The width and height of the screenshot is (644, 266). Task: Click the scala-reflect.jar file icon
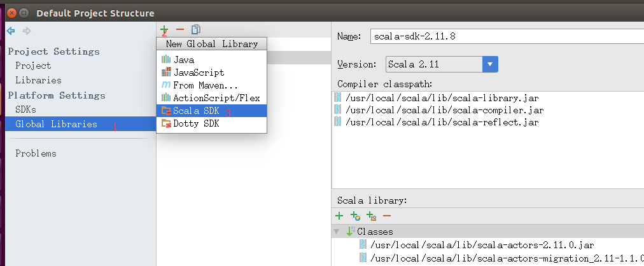click(338, 122)
